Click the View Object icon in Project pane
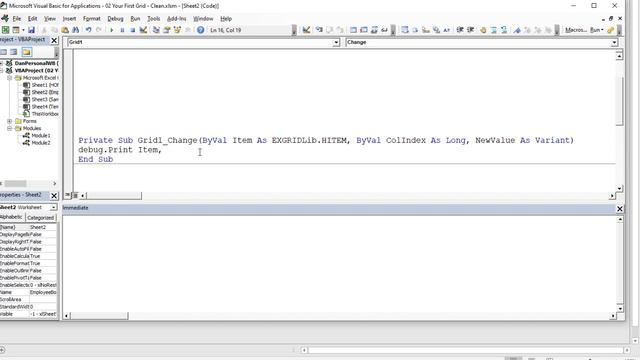The height and width of the screenshot is (360, 640). point(14,52)
